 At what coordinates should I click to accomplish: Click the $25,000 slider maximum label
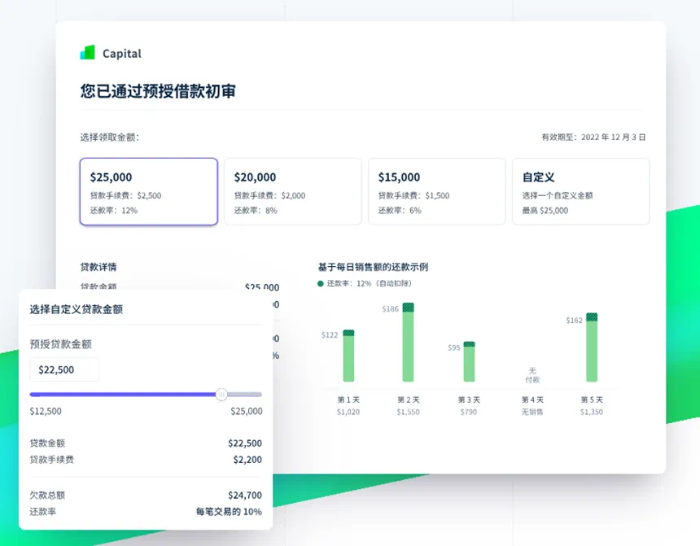point(246,411)
